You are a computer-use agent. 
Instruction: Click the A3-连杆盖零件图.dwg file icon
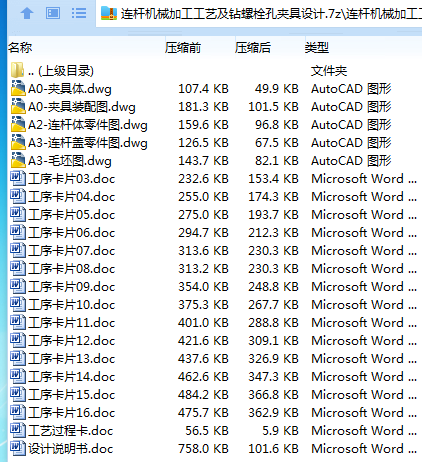[x=18, y=142]
